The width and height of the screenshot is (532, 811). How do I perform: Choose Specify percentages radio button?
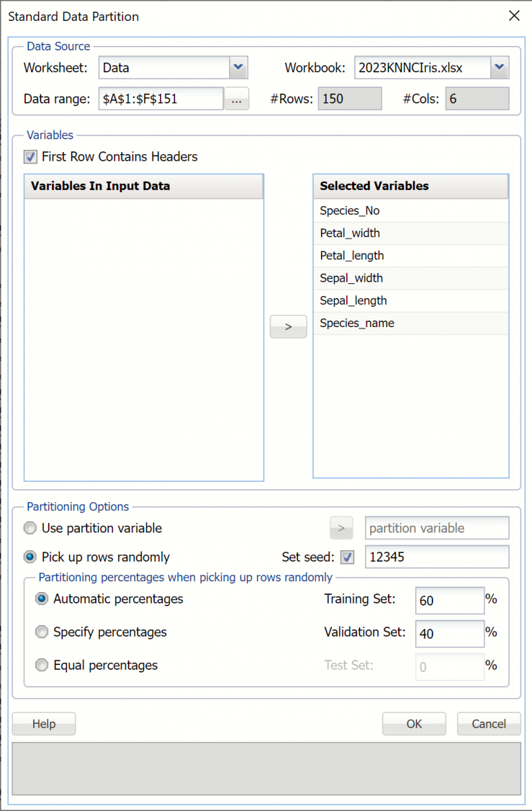click(42, 632)
